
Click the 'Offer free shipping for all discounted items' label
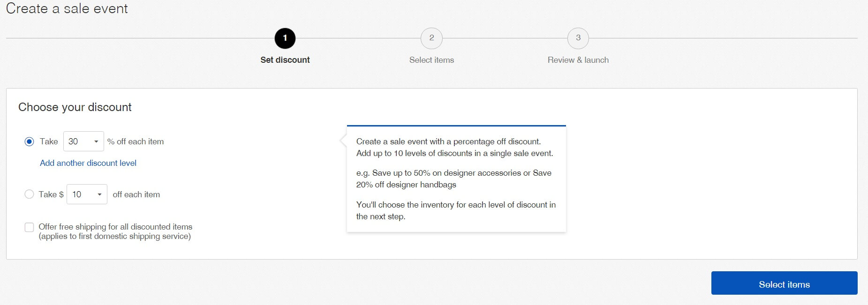click(x=115, y=227)
